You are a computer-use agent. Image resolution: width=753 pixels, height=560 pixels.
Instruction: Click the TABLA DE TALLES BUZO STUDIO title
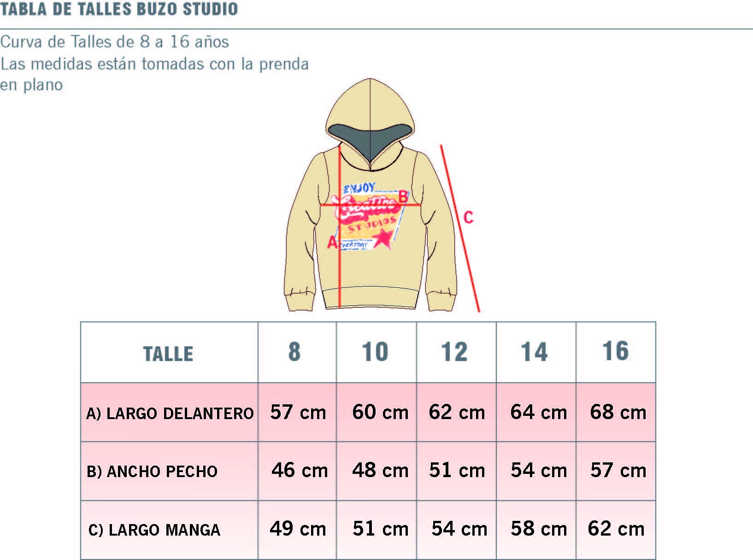[119, 9]
